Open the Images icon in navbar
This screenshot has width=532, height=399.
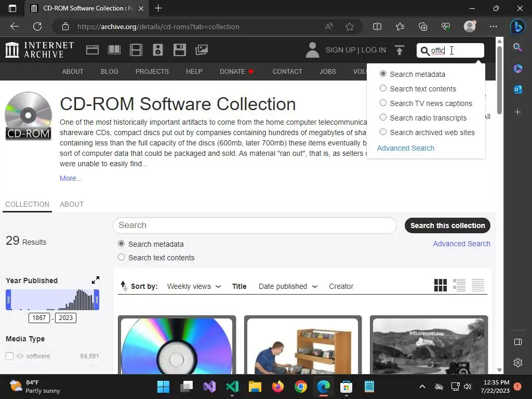click(x=202, y=50)
